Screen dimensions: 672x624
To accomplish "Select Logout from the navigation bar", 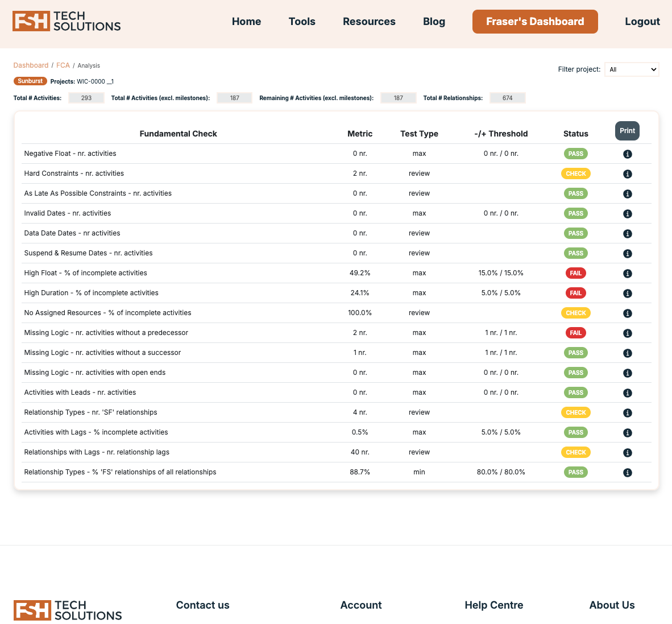I will (642, 22).
